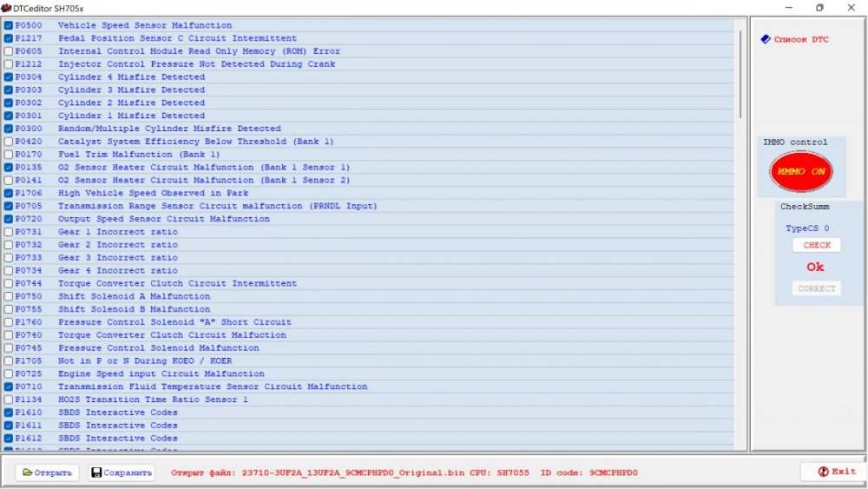Select the row 'Output Speed Sensor Circuit Malfunction'
The width and height of the screenshot is (868, 489).
pyautogui.click(x=368, y=219)
